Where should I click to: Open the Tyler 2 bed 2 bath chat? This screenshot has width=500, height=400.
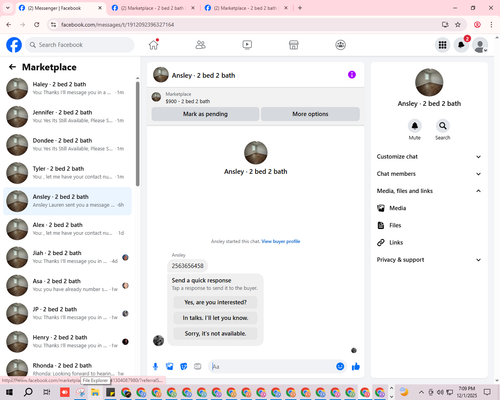(67, 173)
